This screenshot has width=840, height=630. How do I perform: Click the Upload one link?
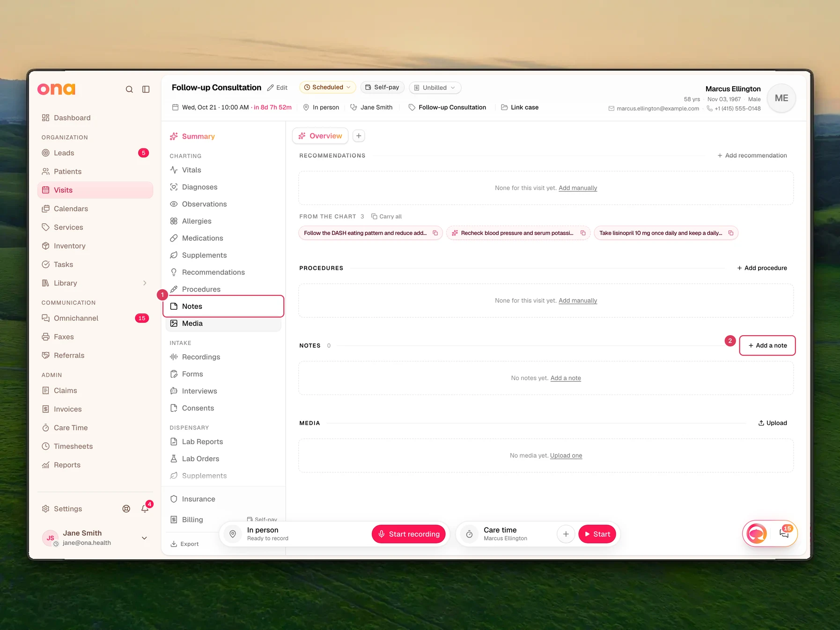566,456
